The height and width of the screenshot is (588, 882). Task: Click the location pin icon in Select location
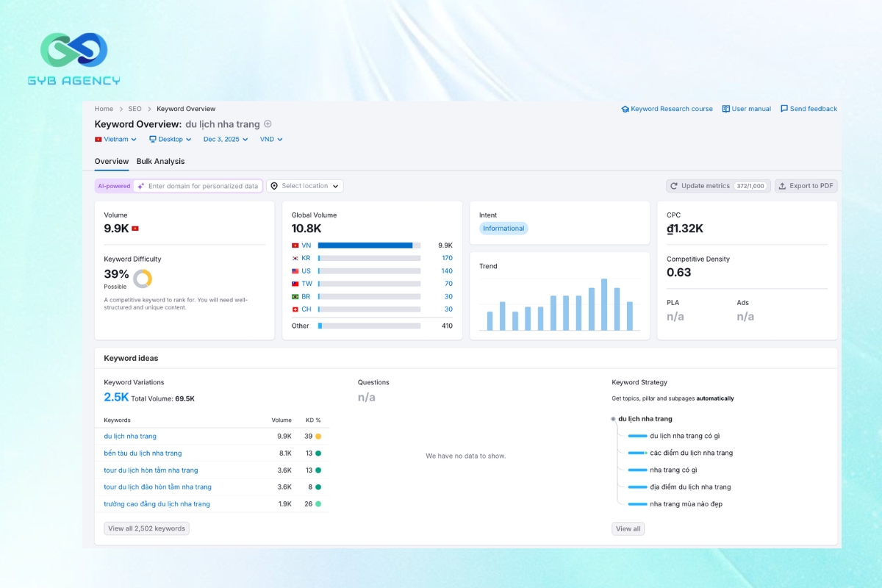(x=274, y=186)
